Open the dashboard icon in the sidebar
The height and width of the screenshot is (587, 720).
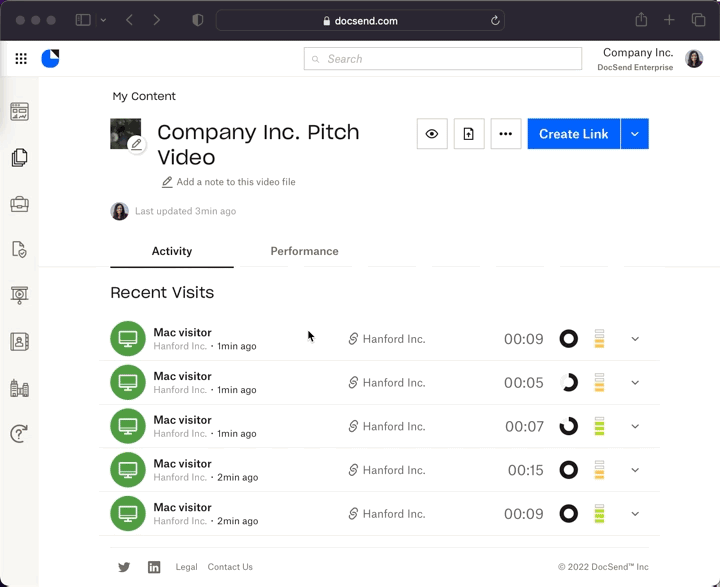pos(19,112)
